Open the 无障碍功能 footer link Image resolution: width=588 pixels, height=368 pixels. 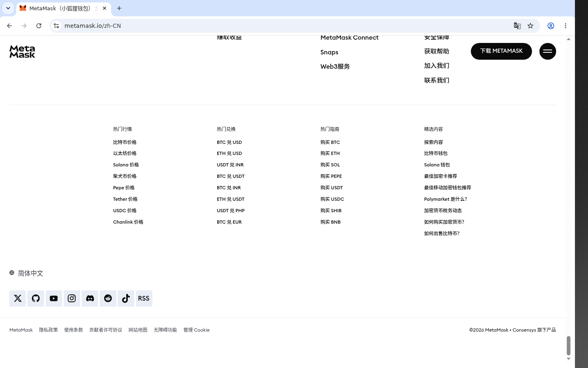[165, 330]
